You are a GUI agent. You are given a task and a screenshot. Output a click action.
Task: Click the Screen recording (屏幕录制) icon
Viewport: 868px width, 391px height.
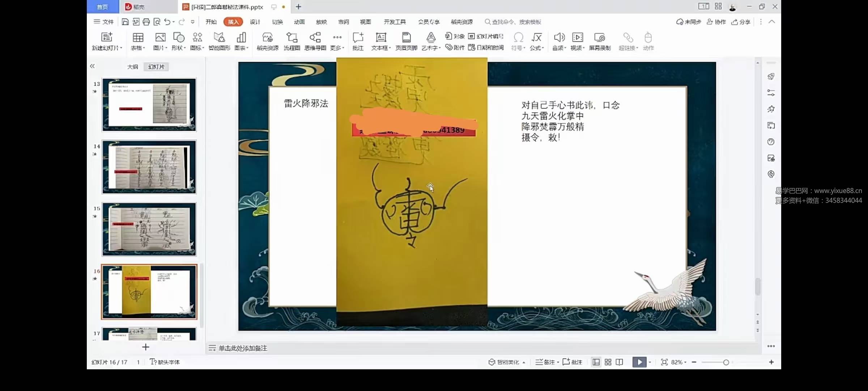(599, 38)
